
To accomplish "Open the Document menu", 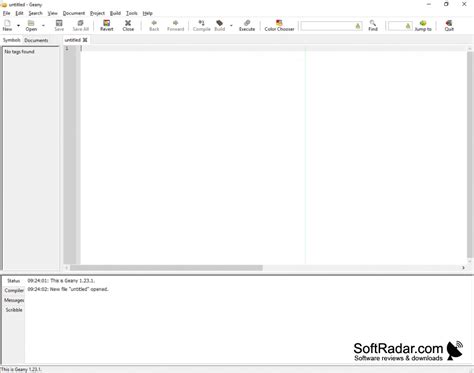I will pos(74,13).
